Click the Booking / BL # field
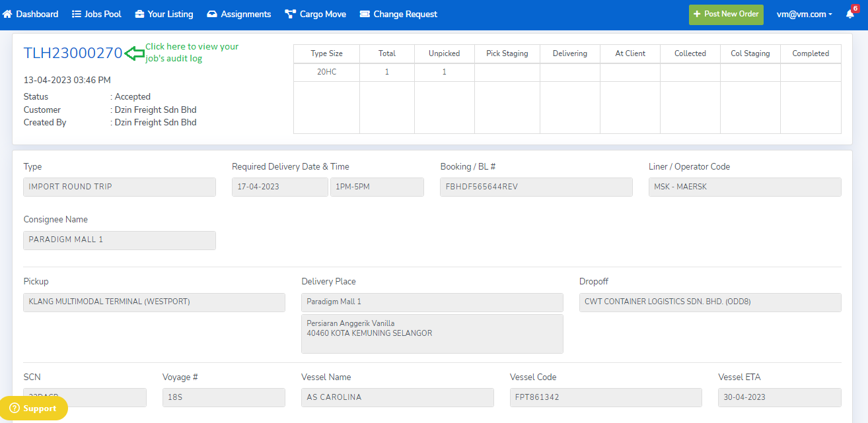Screen dimensions: 868x423 click(536, 187)
